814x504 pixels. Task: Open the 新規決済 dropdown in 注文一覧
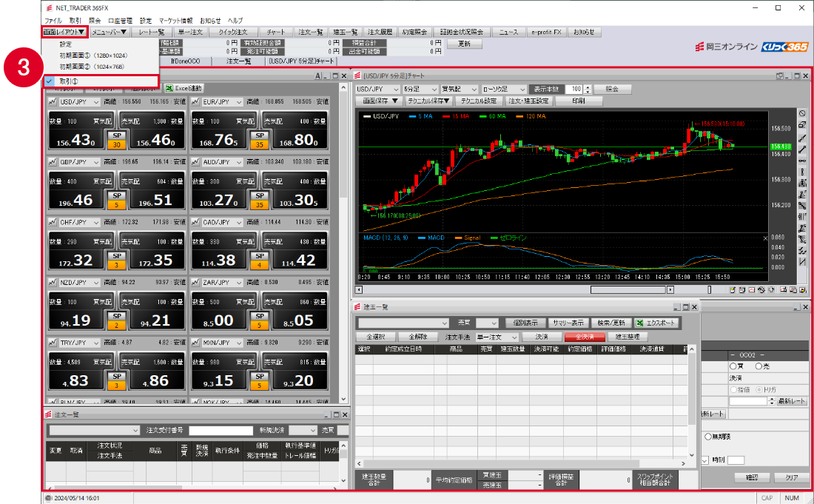tap(303, 430)
